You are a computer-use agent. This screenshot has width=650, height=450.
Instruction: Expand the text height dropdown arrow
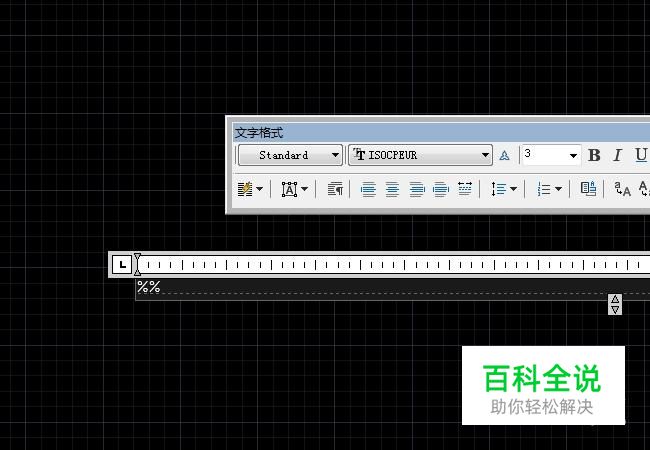[x=573, y=156]
